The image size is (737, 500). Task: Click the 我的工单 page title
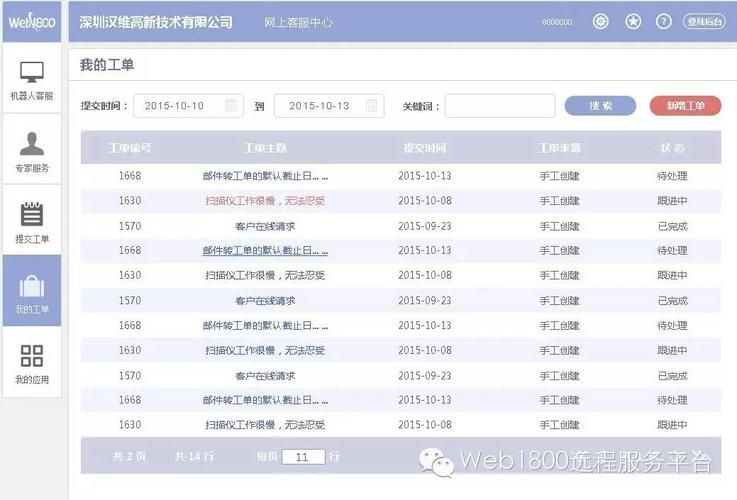coord(107,65)
